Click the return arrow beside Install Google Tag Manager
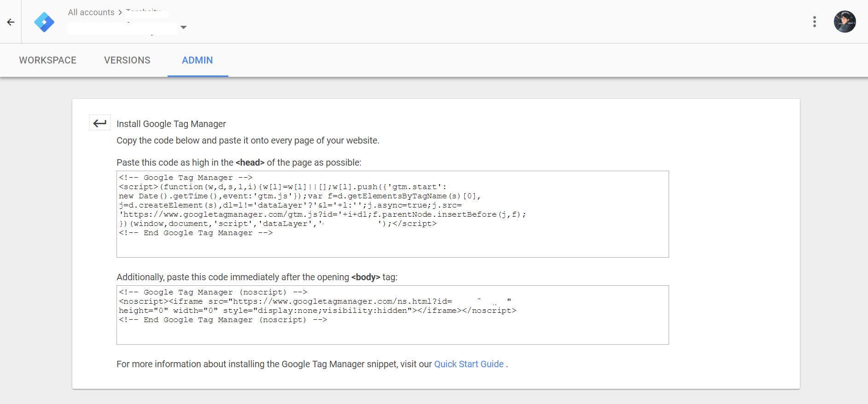 click(x=100, y=123)
